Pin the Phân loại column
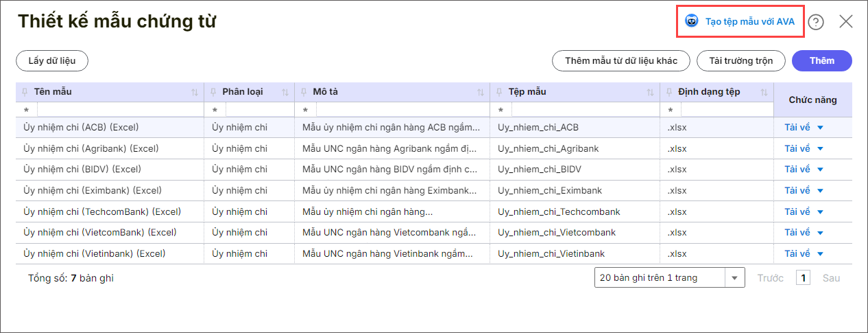The height and width of the screenshot is (333, 868). point(214,92)
